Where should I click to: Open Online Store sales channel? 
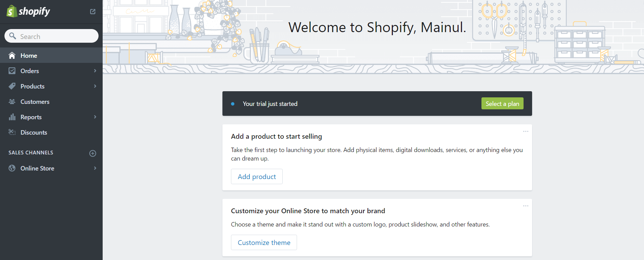51,168
